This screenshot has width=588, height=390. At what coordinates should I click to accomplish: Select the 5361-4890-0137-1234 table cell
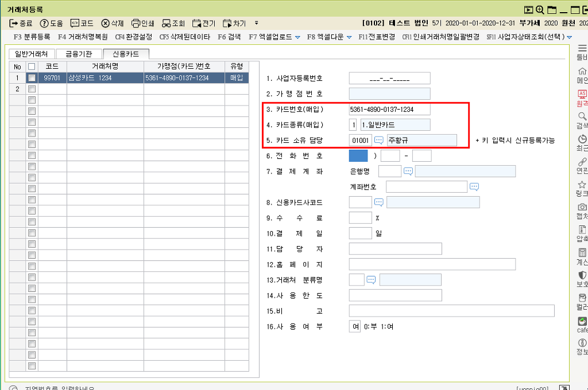click(184, 78)
